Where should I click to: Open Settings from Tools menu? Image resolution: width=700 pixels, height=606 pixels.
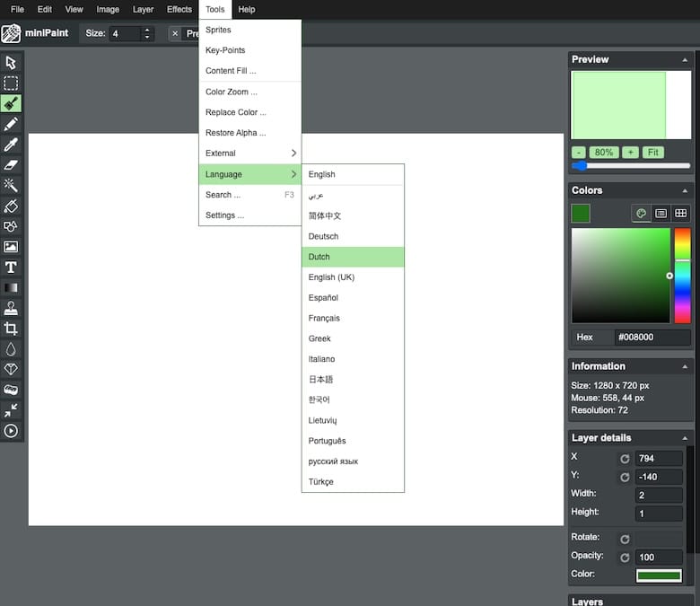click(250, 215)
